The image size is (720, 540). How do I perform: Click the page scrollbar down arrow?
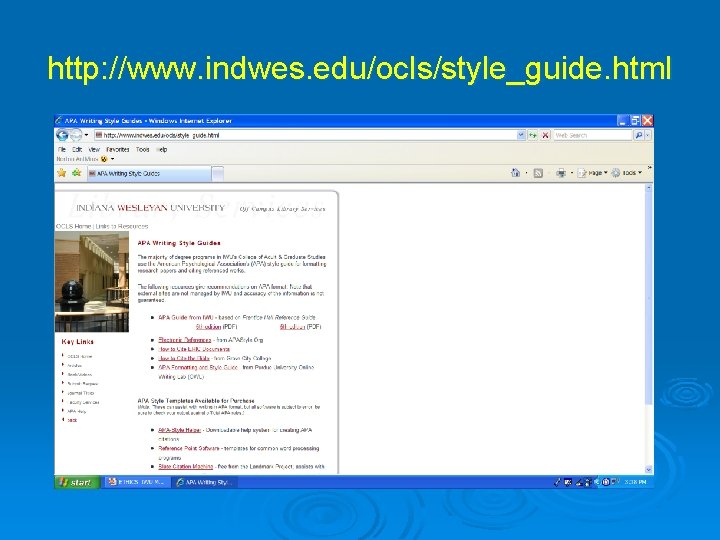click(648, 469)
